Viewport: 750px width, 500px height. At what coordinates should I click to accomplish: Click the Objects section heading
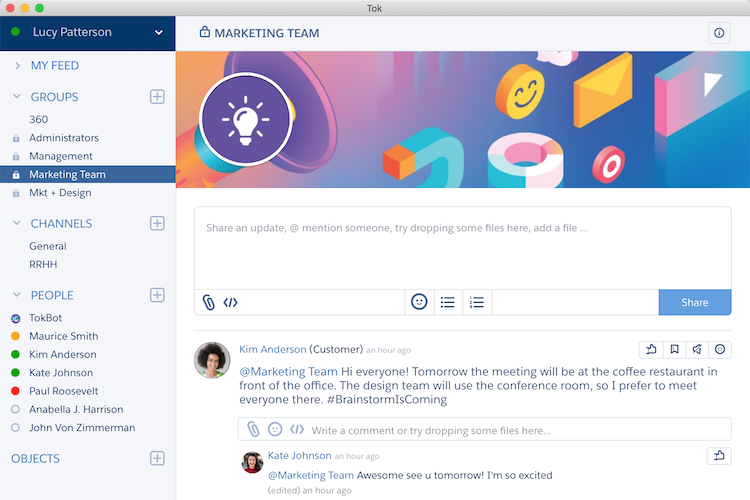click(x=35, y=458)
